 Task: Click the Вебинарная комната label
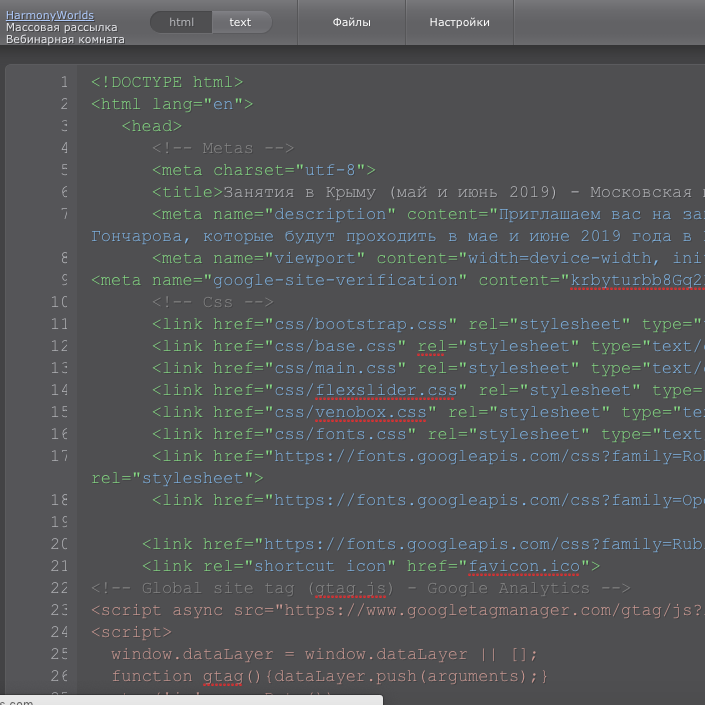pos(65,39)
